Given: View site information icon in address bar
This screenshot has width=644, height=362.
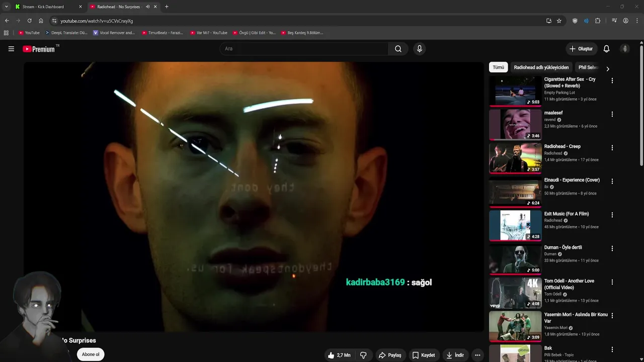Looking at the screenshot, I should 54,21.
